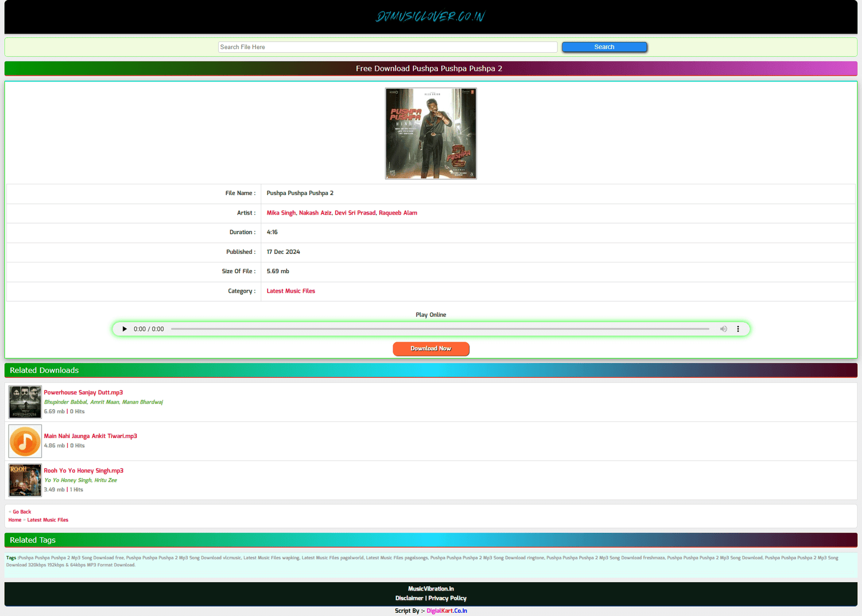The height and width of the screenshot is (616, 862).
Task: Open artist Mika Singh link
Action: 281,213
